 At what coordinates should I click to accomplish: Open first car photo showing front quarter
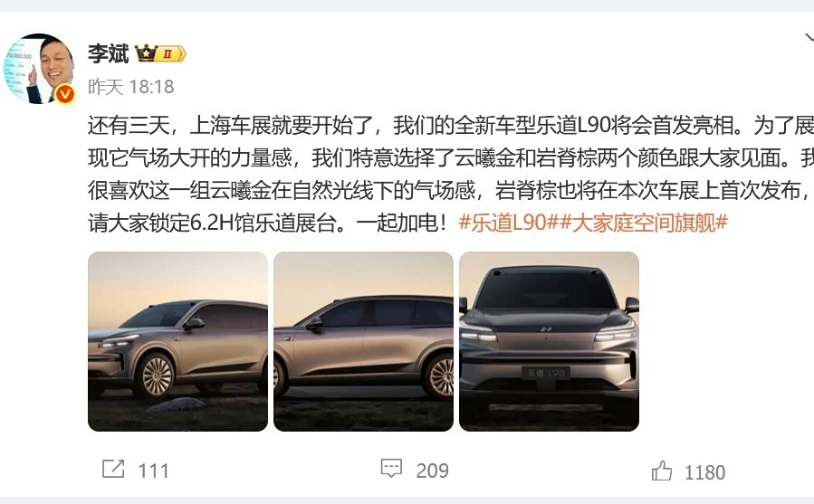point(177,341)
